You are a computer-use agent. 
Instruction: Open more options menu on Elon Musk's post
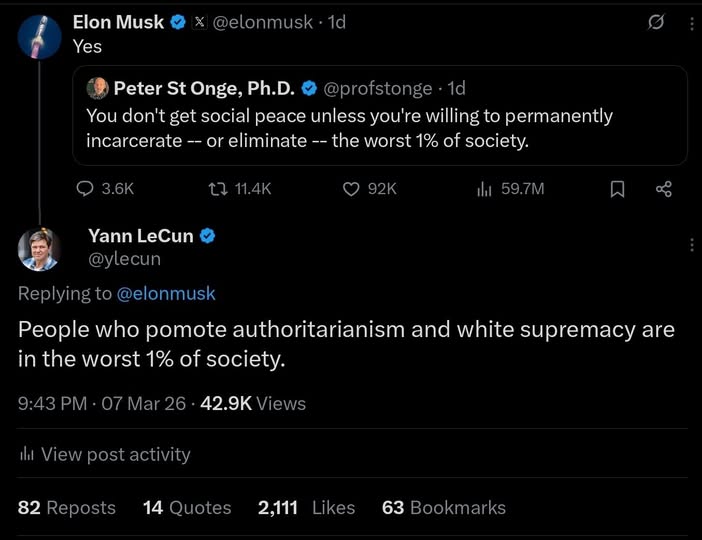point(692,22)
